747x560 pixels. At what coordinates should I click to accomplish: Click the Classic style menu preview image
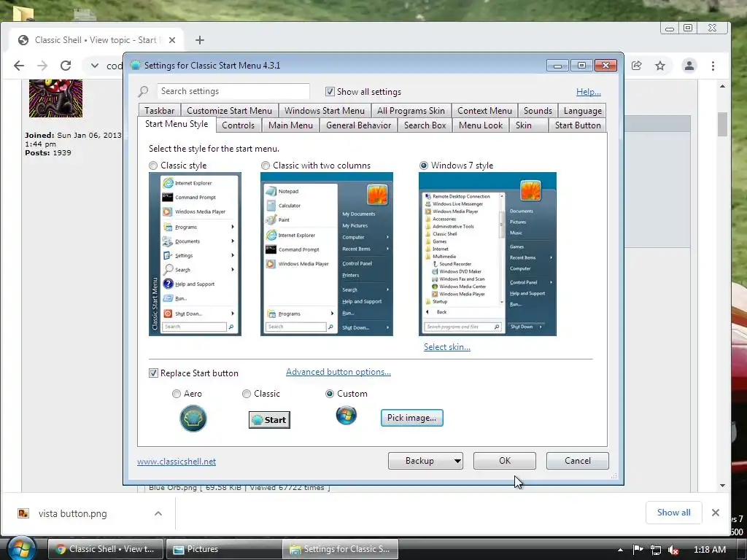195,254
